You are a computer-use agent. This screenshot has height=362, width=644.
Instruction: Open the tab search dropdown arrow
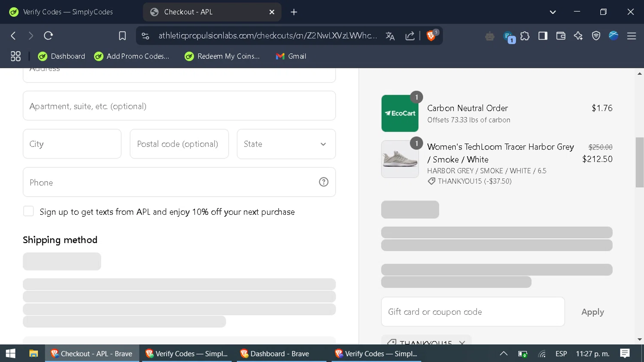(x=553, y=12)
